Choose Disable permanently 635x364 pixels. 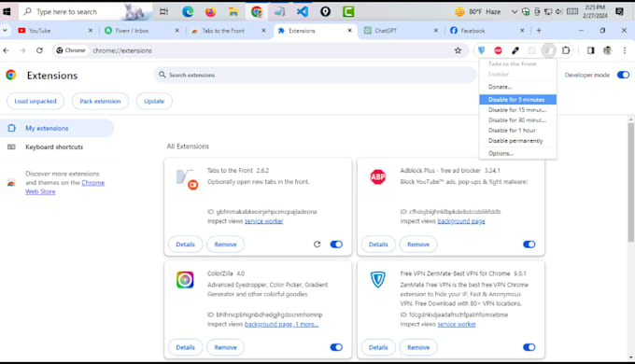click(517, 141)
